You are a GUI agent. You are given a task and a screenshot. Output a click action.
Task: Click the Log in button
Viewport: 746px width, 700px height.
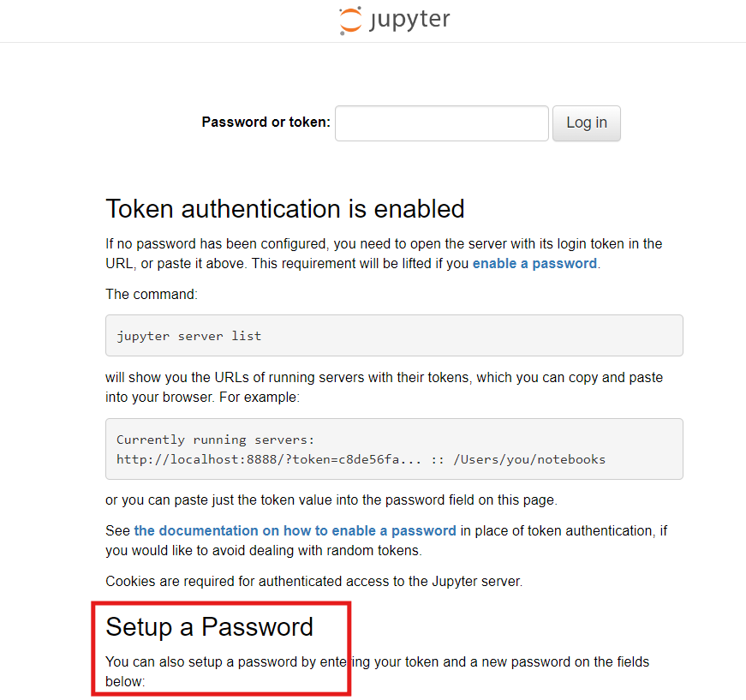[x=586, y=123]
